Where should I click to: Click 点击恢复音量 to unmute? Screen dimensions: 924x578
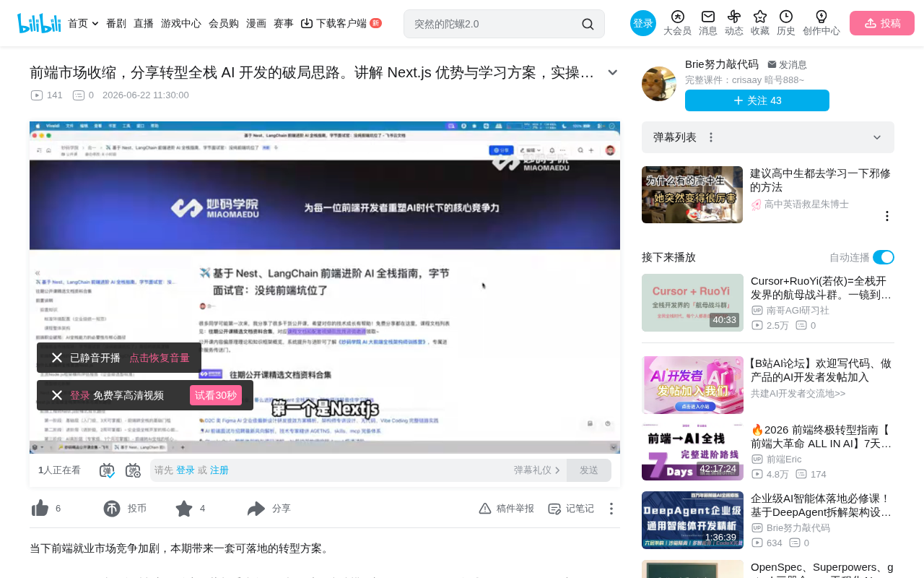click(160, 358)
